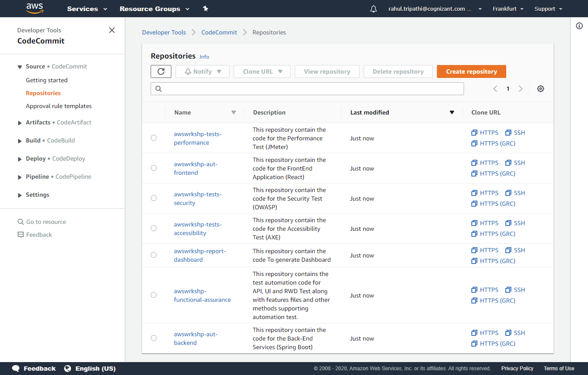Open the awswrkshp-aut-backend repository link

click(196, 338)
